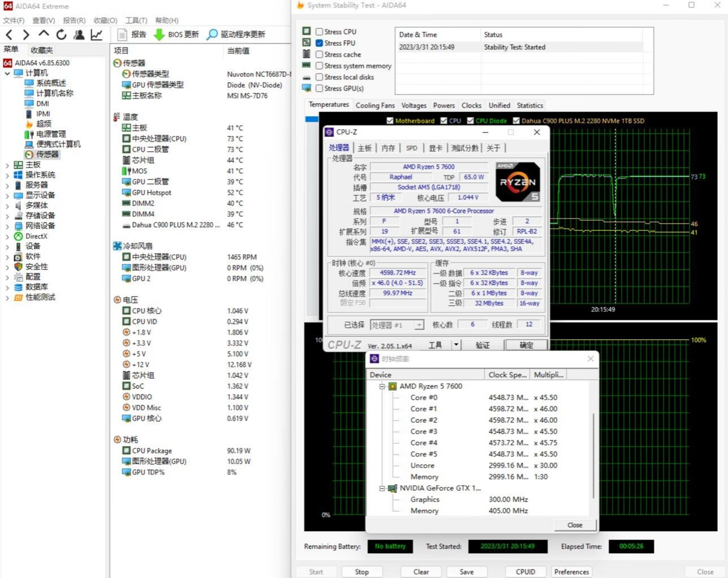Click the up-level arrow in AIDA64 toolbar

(x=44, y=34)
